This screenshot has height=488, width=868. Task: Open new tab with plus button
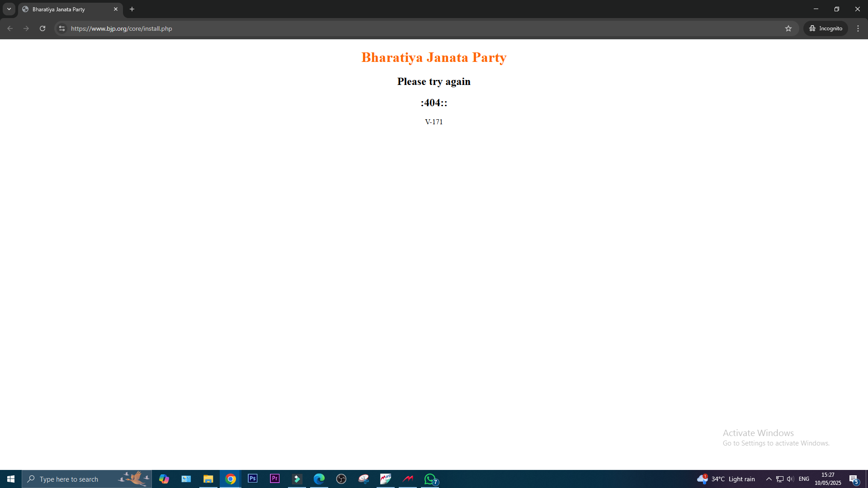[x=132, y=9]
